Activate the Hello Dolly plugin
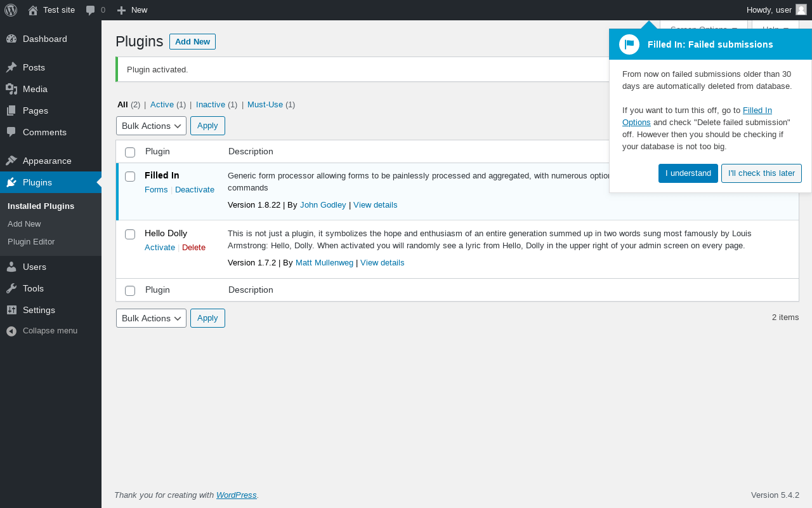 [160, 248]
